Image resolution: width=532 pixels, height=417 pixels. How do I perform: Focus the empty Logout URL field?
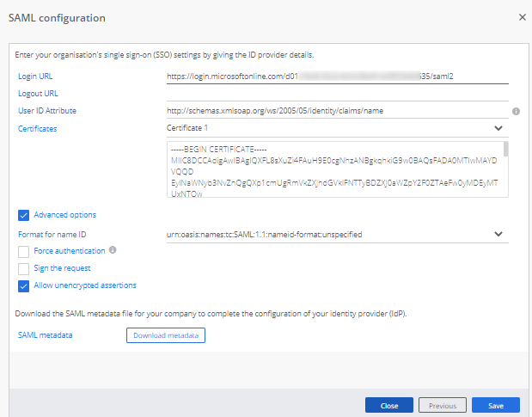point(337,93)
